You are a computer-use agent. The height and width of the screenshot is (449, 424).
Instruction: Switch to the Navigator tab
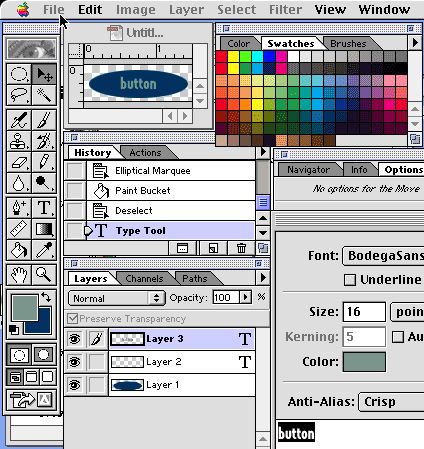[x=308, y=170]
